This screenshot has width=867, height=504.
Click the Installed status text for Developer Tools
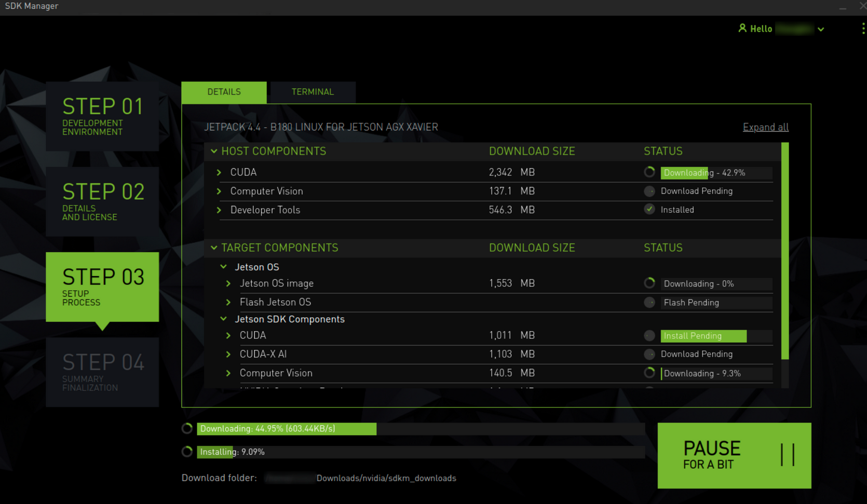[x=678, y=210]
